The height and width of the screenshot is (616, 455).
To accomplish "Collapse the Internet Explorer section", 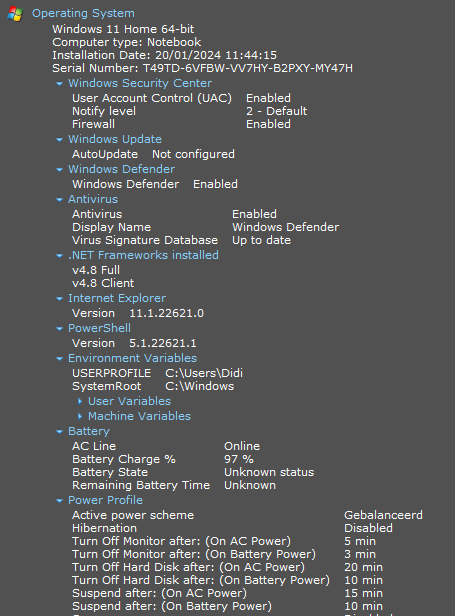I will [x=59, y=299].
